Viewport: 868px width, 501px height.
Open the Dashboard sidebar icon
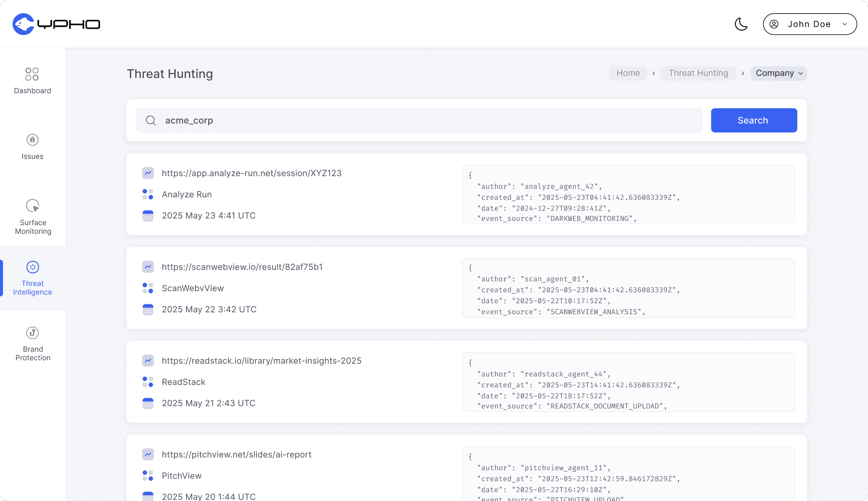[32, 74]
